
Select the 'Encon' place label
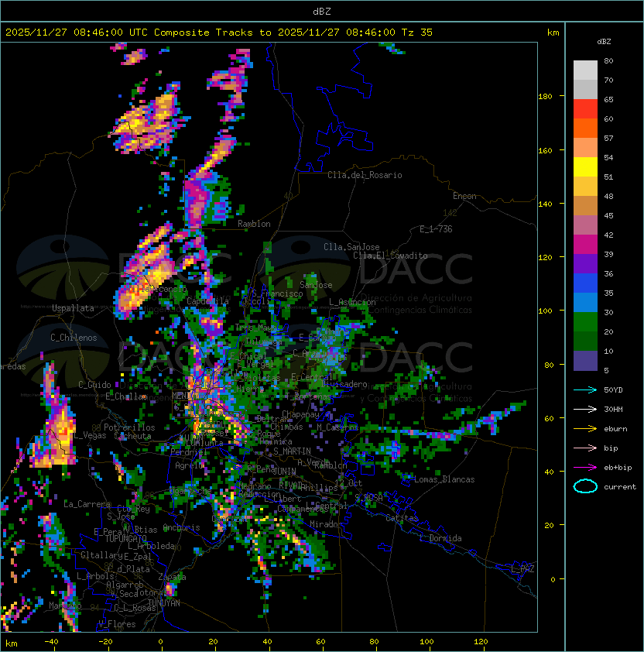pyautogui.click(x=464, y=196)
